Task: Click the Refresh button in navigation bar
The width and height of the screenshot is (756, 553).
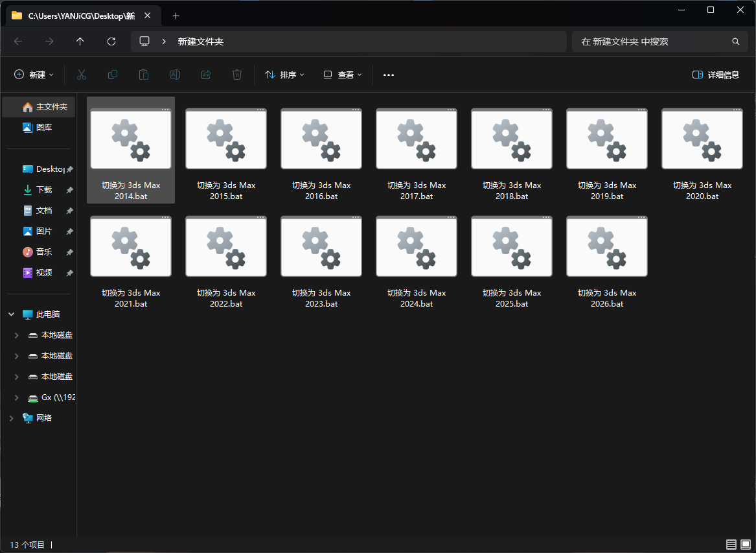Action: (111, 41)
